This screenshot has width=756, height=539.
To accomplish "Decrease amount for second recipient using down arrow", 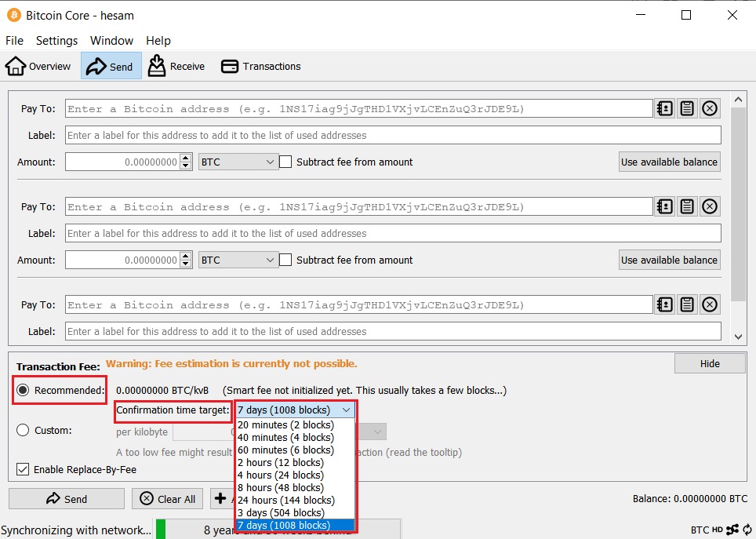I will 186,264.
